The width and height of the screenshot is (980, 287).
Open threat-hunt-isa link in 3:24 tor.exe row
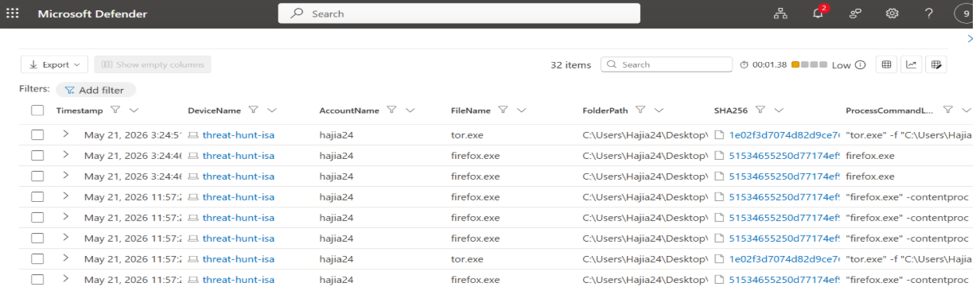click(x=238, y=135)
